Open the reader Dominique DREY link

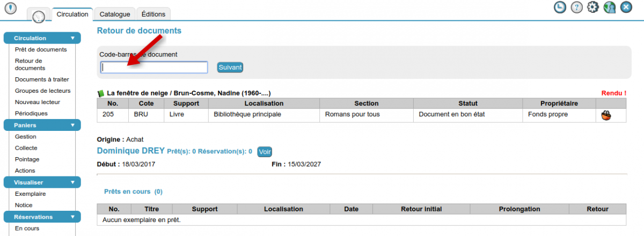pos(130,151)
